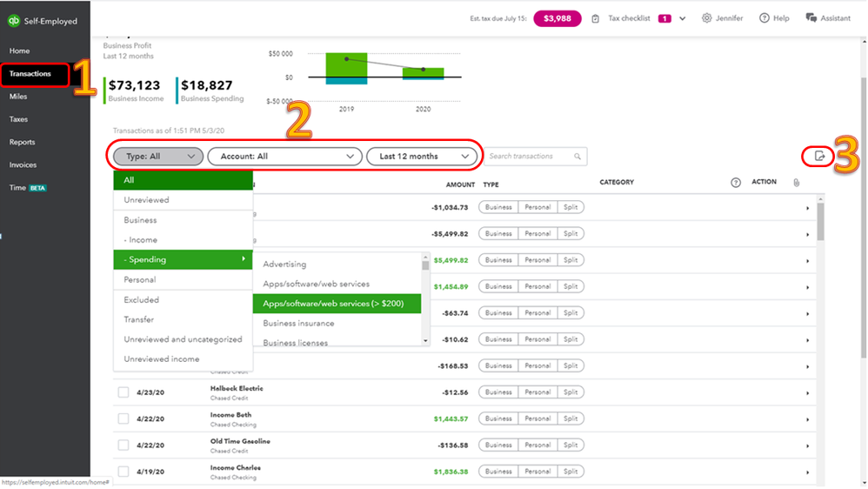Viewport: 868px width, 489px height.
Task: Choose Excluded filter option
Action: (184, 299)
